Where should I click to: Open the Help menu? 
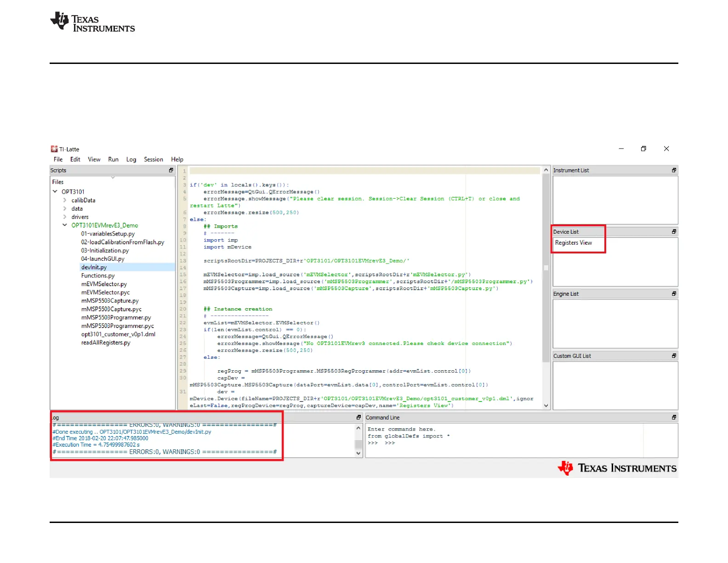[x=177, y=160]
